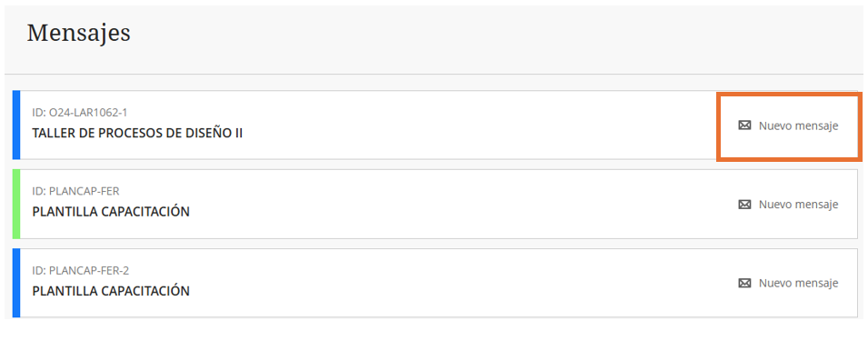This screenshot has height=341, width=868.
Task: Click the ID: PLANCAP-FER label
Action: tap(75, 192)
